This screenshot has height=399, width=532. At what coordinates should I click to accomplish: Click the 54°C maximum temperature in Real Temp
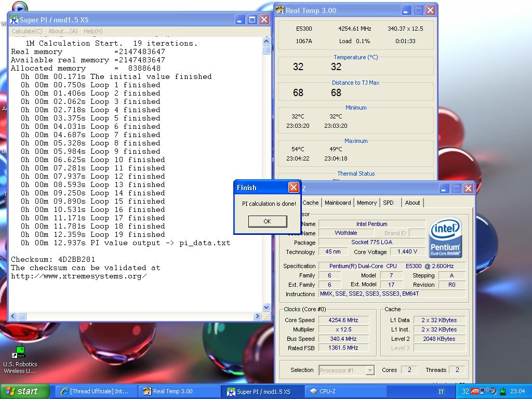298,149
